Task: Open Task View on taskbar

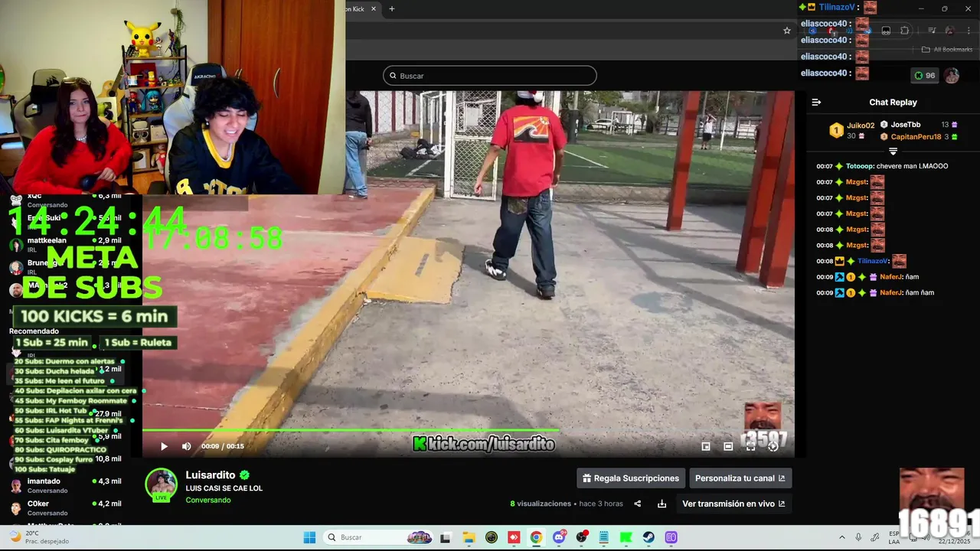Action: [446, 537]
